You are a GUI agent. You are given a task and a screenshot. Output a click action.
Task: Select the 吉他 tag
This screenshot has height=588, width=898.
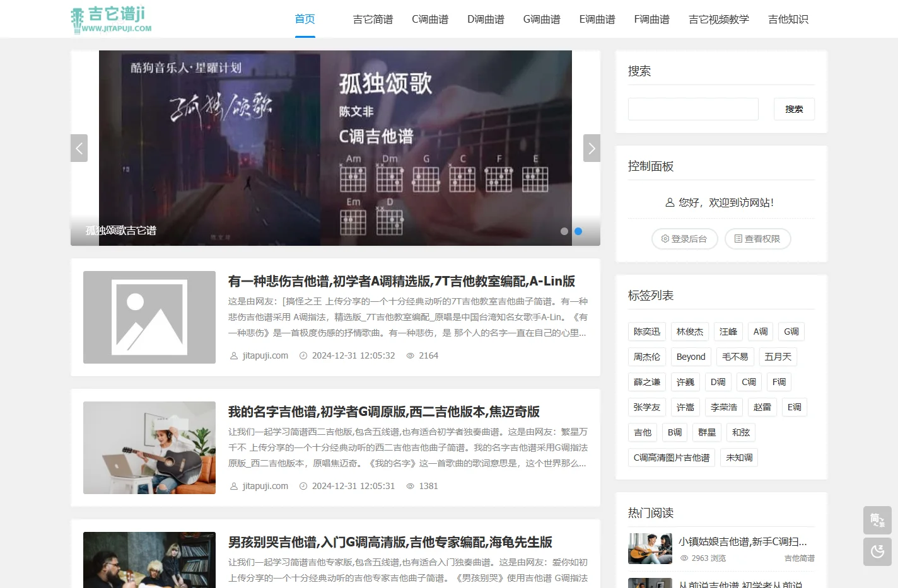click(643, 432)
